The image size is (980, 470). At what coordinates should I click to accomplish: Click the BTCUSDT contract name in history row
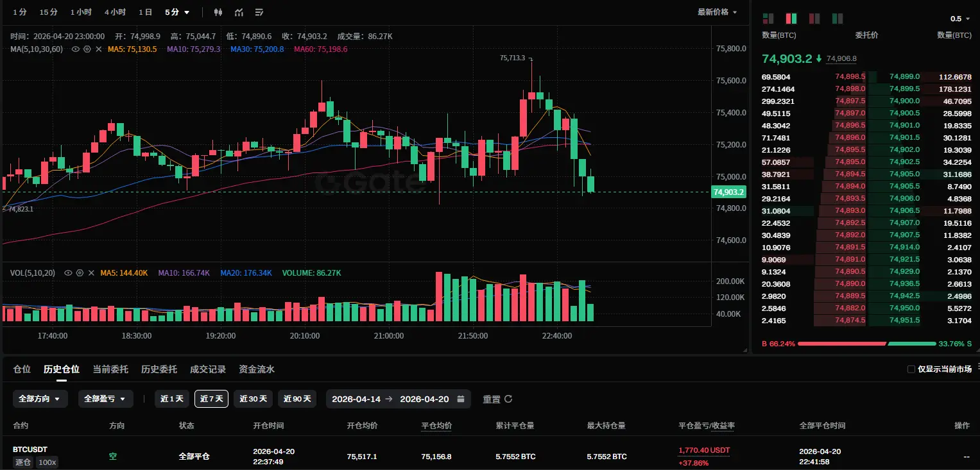(x=30, y=449)
